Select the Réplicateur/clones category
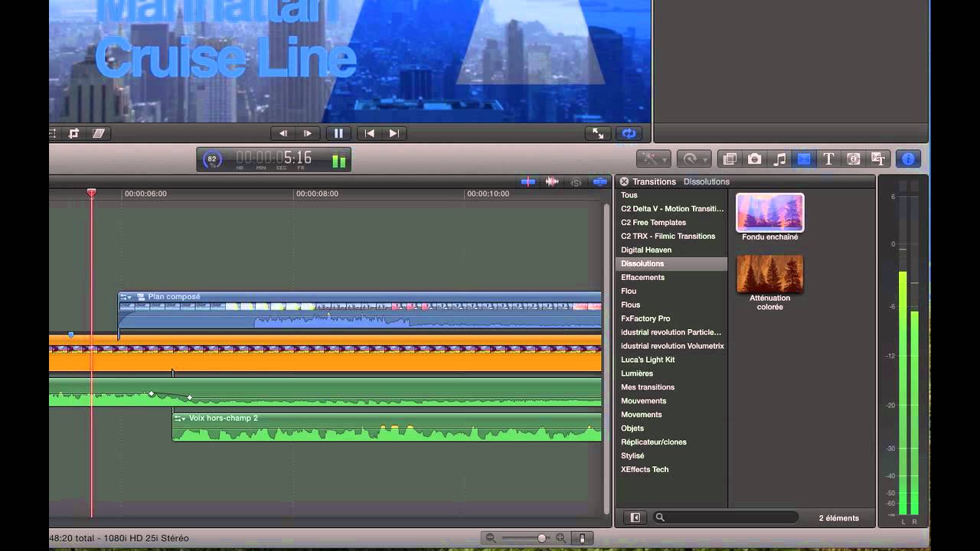980x551 pixels. pos(671,443)
